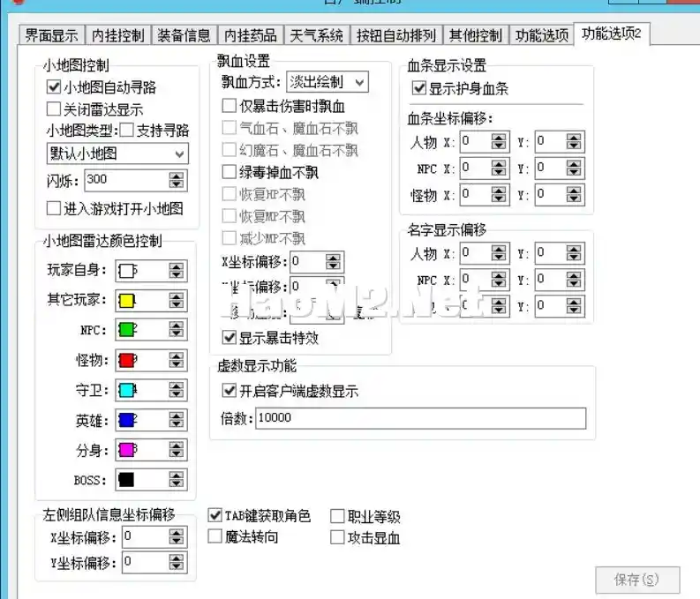700x599 pixels.
Task: Click 血条 NPC X spinner arrows
Action: pos(499,168)
